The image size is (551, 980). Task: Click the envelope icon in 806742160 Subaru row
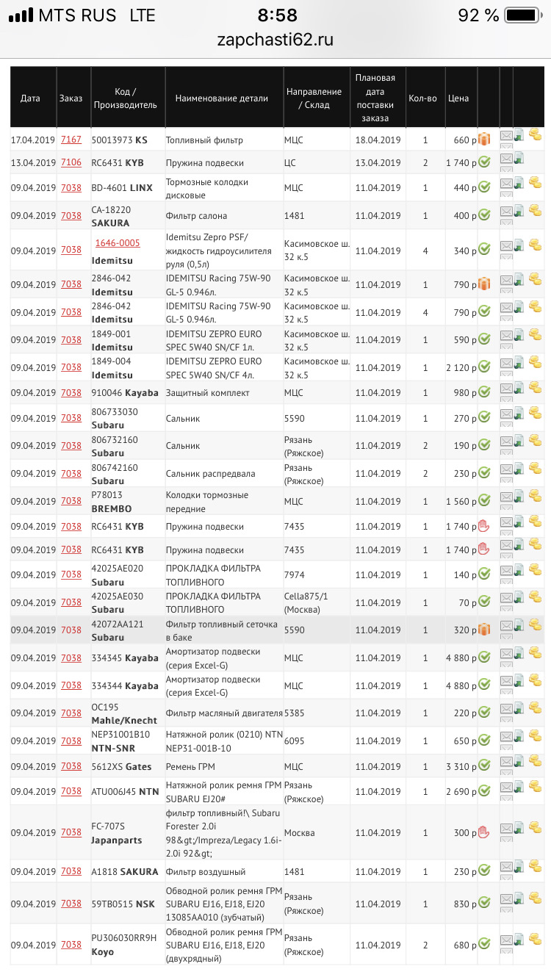[506, 469]
